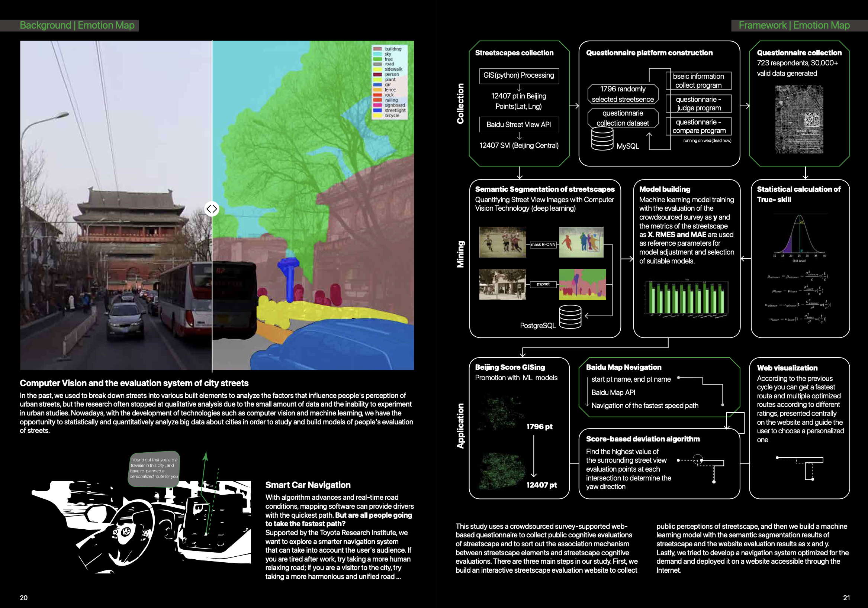868x608 pixels.
Task: Click the True-skill bell curve graph
Action: coord(799,238)
